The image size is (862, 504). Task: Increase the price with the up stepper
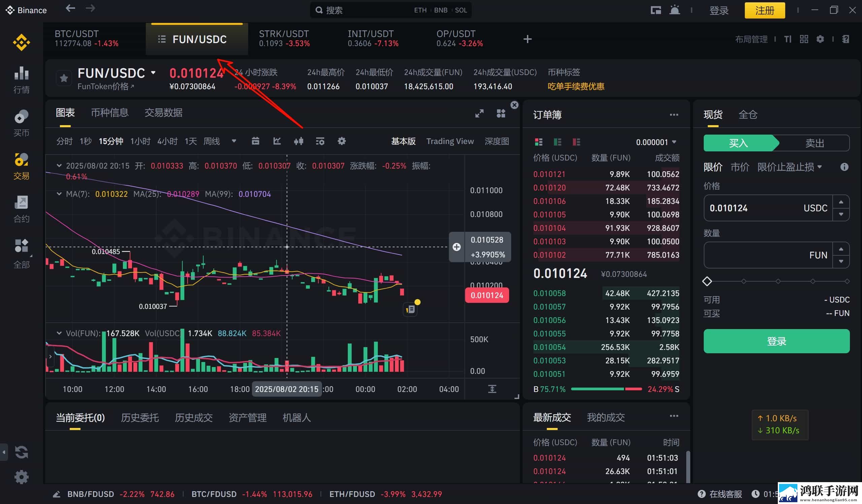[841, 202]
